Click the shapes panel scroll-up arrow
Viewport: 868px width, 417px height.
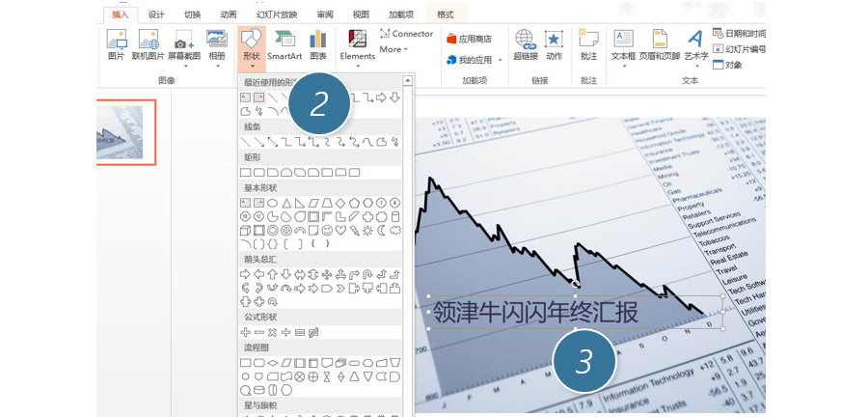[x=408, y=81]
